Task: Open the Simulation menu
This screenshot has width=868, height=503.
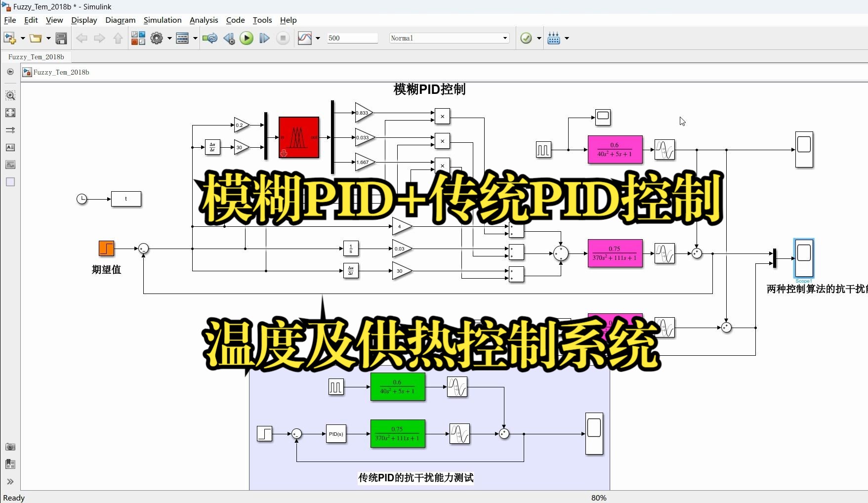Action: click(163, 20)
